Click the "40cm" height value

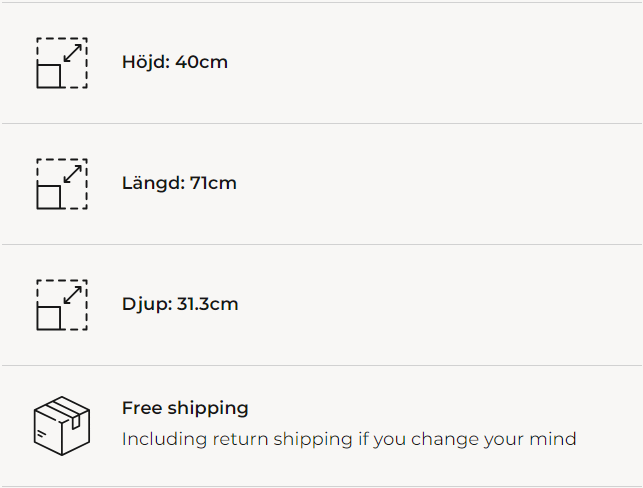point(202,62)
